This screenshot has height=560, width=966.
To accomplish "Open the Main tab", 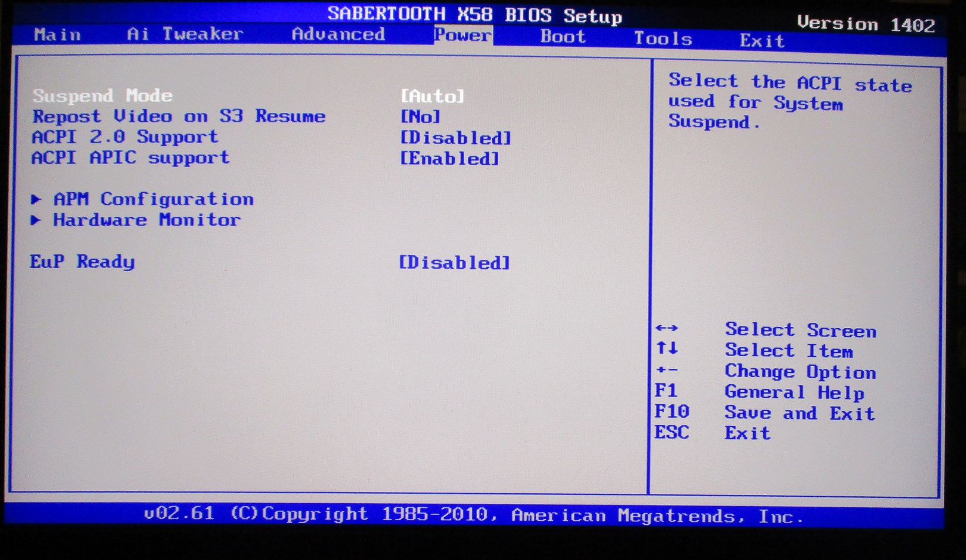I will tap(57, 35).
